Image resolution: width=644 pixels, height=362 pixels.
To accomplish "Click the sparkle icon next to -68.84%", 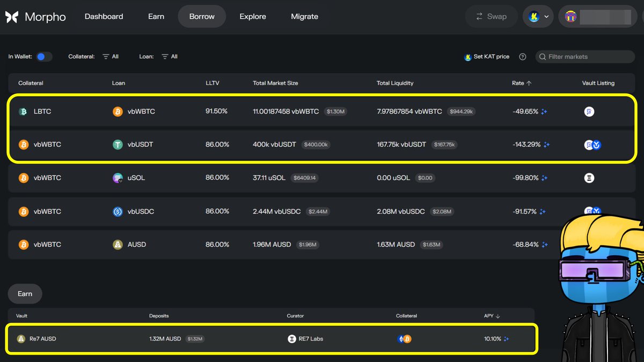I will point(544,244).
